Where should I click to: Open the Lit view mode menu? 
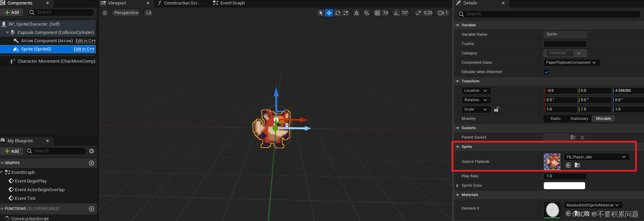point(149,13)
